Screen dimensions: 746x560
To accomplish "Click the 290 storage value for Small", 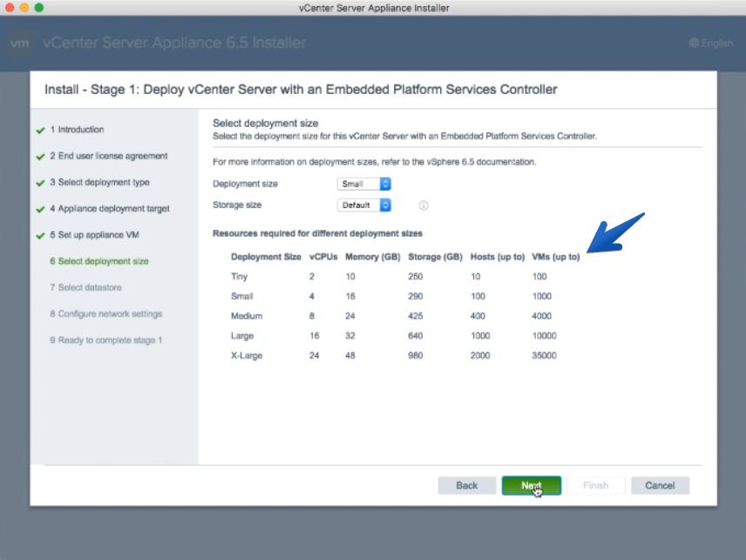I will tap(416, 296).
